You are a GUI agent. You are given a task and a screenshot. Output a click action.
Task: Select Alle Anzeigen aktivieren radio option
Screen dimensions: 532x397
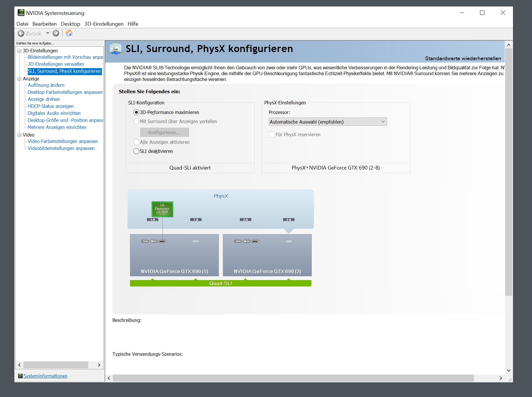[136, 142]
